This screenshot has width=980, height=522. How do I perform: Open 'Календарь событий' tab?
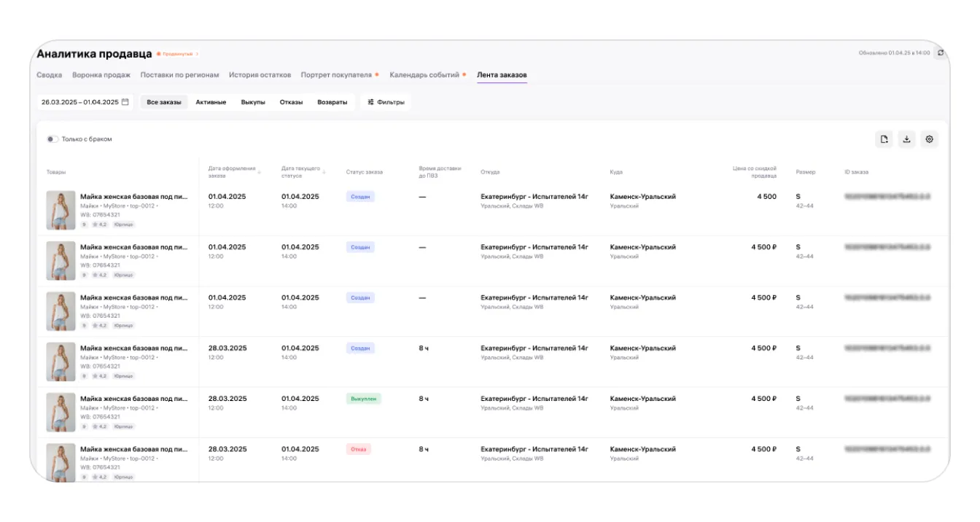424,75
